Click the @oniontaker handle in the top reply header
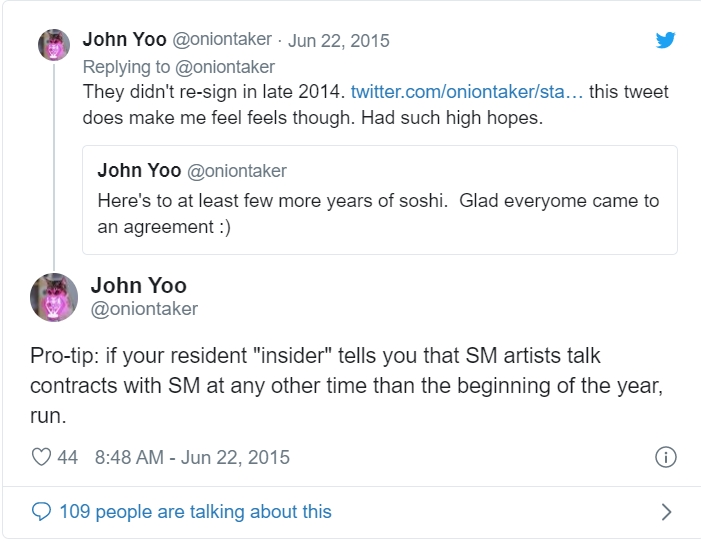Viewport: 701px width, 542px height. click(221, 40)
